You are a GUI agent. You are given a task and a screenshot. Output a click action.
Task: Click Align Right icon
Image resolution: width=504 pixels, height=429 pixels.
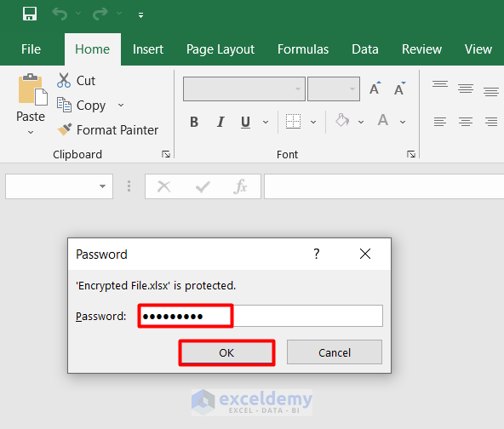pyautogui.click(x=491, y=122)
